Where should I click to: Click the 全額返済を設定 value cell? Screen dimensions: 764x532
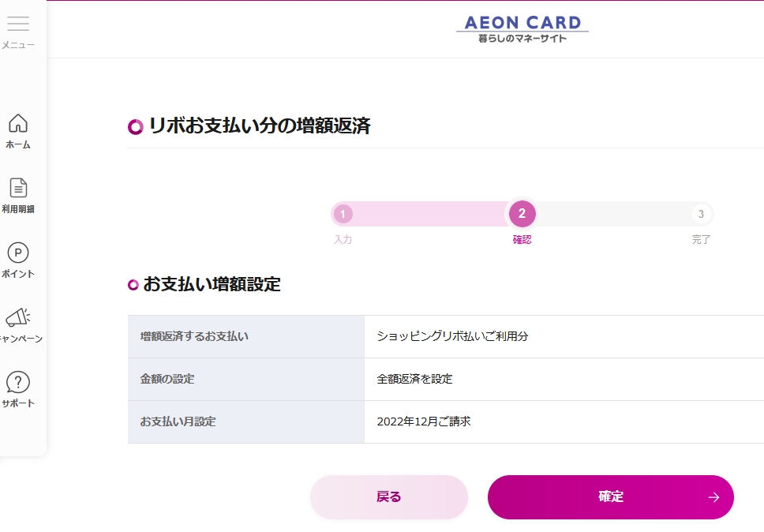[x=415, y=379]
